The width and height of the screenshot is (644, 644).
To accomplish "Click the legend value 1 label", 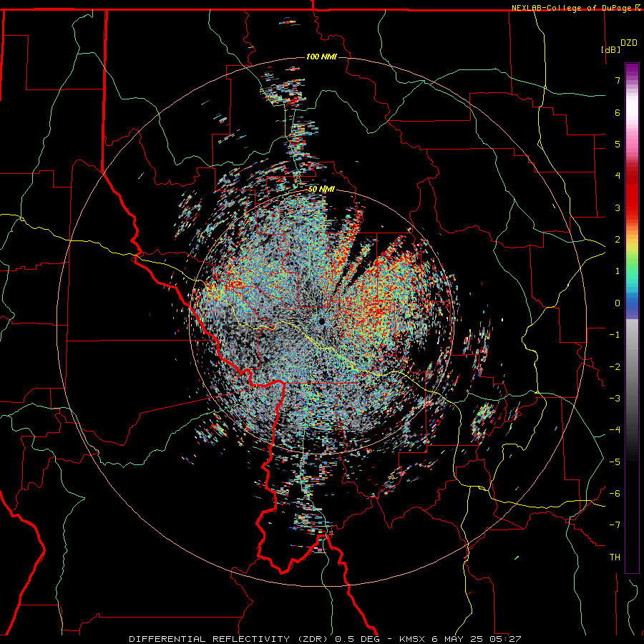I will point(618,271).
